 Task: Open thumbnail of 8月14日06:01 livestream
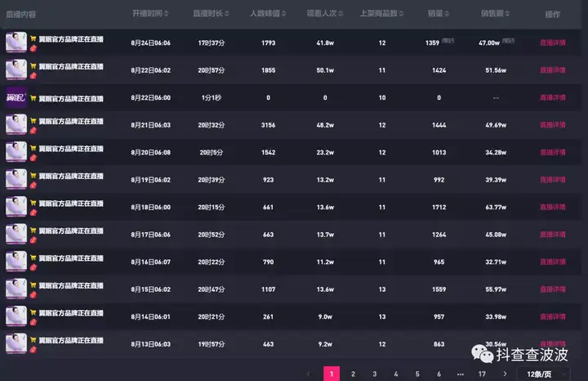coord(16,316)
